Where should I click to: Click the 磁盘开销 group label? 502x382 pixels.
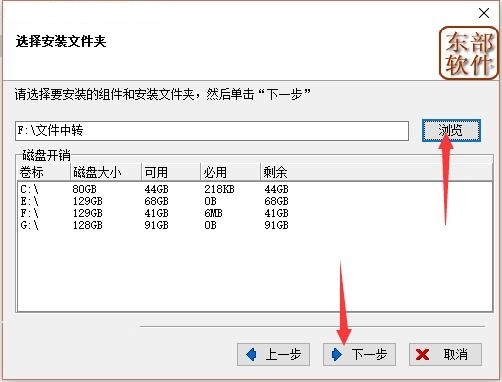click(46, 155)
